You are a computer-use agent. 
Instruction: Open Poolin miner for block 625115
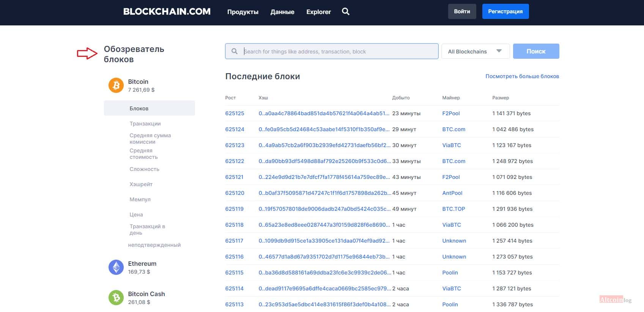click(x=450, y=273)
